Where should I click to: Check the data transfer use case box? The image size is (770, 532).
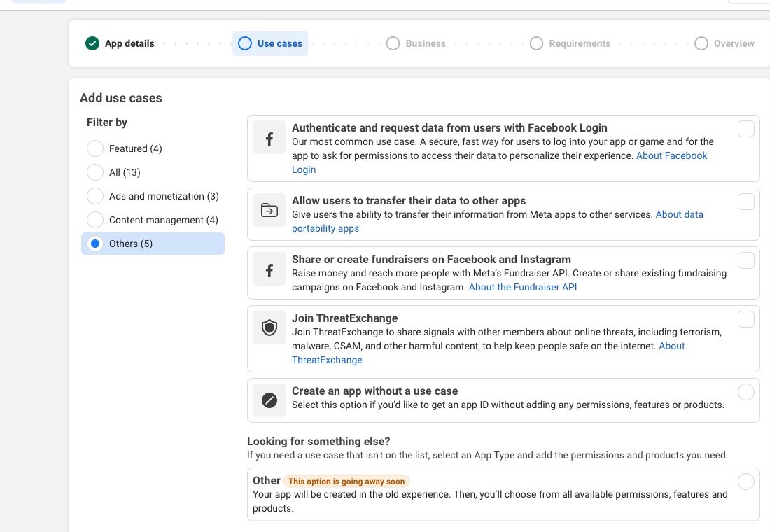pos(746,202)
